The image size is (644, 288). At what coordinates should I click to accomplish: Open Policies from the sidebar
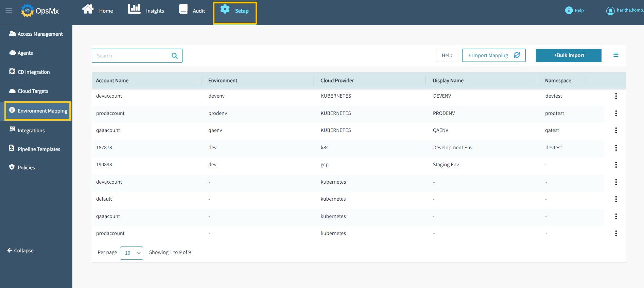tap(26, 168)
